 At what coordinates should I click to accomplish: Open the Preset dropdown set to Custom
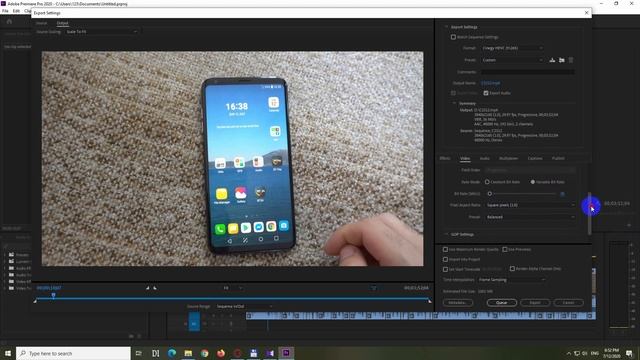pos(512,60)
